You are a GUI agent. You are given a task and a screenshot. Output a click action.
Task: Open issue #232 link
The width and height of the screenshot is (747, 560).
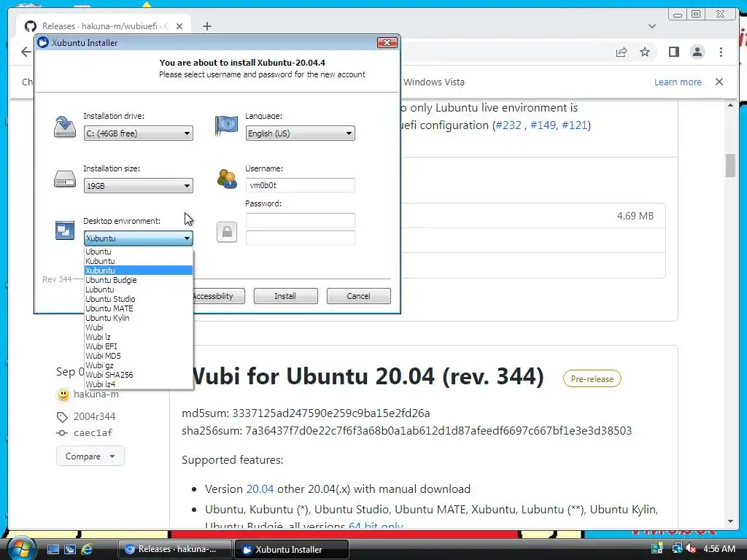pyautogui.click(x=508, y=125)
